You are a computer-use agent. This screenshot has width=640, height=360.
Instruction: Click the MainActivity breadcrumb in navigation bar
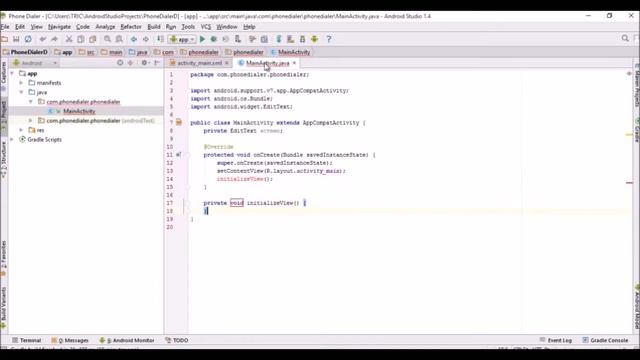(x=291, y=52)
